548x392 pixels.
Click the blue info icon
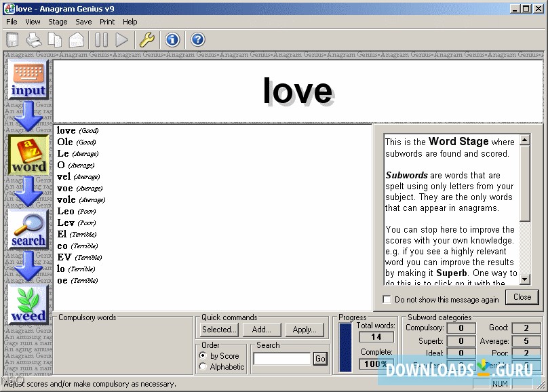[x=172, y=40]
